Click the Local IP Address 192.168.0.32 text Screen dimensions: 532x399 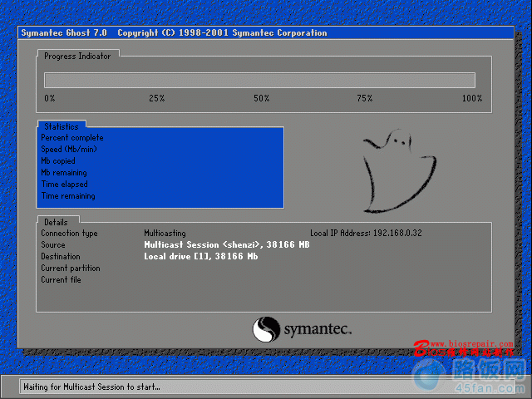click(366, 233)
